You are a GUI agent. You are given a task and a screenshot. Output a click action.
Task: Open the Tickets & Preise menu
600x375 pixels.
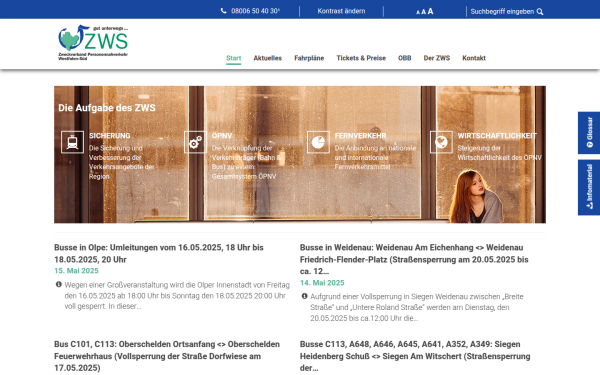point(361,58)
